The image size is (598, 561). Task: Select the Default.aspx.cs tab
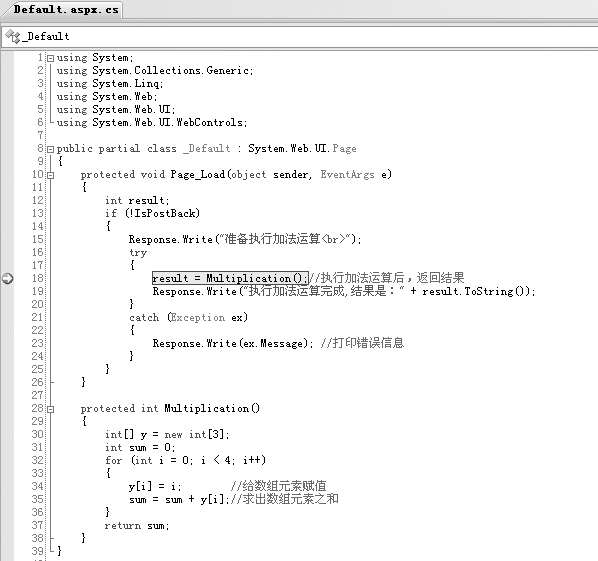click(66, 10)
